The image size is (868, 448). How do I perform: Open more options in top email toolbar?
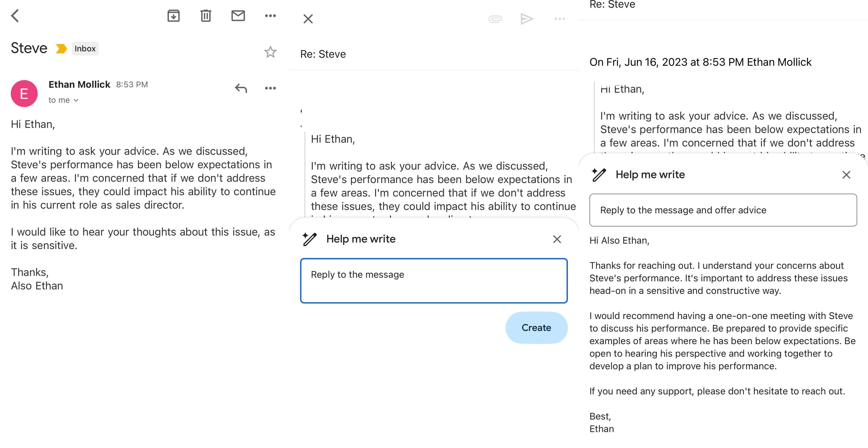270,15
